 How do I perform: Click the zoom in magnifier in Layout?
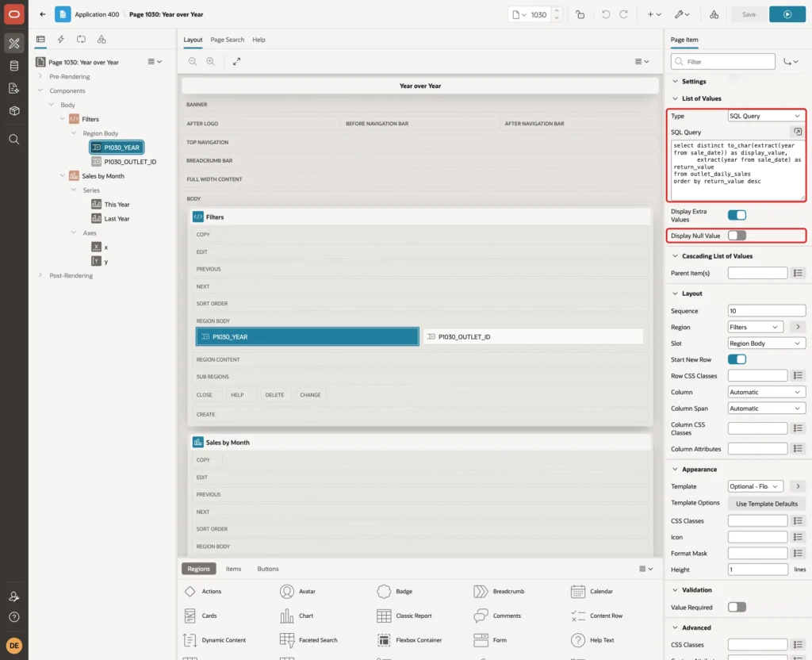coord(211,61)
